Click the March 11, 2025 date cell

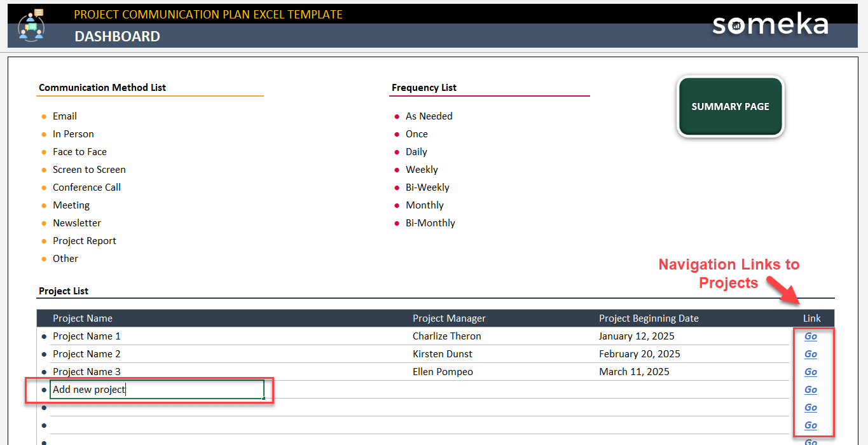634,372
